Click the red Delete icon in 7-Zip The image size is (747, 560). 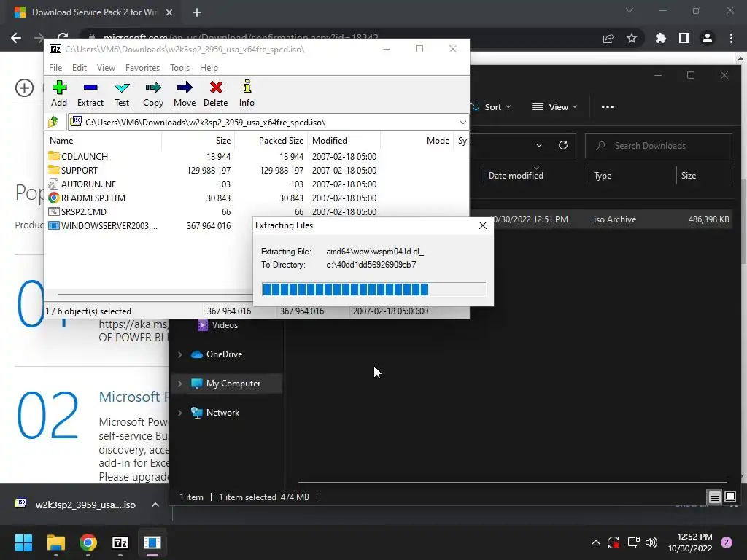(x=216, y=93)
